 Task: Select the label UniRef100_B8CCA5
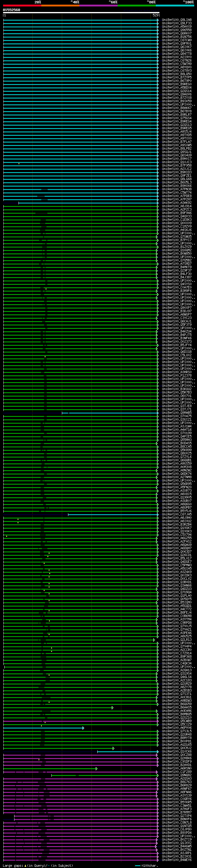177,446
